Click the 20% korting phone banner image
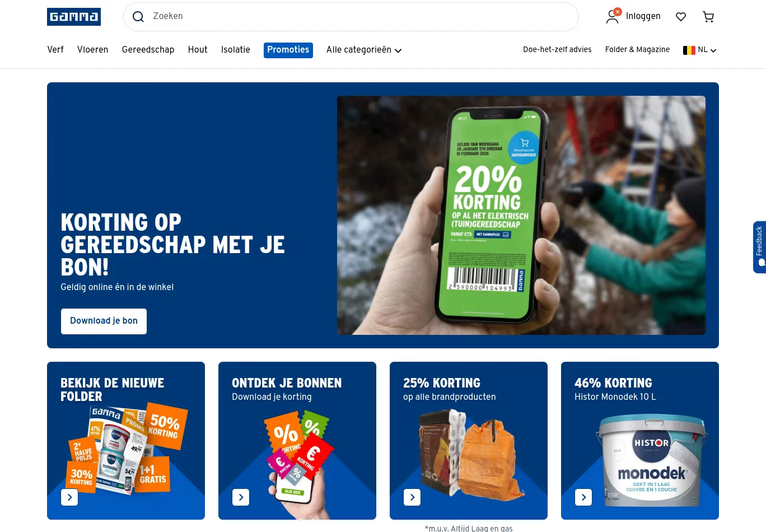 pyautogui.click(x=521, y=216)
